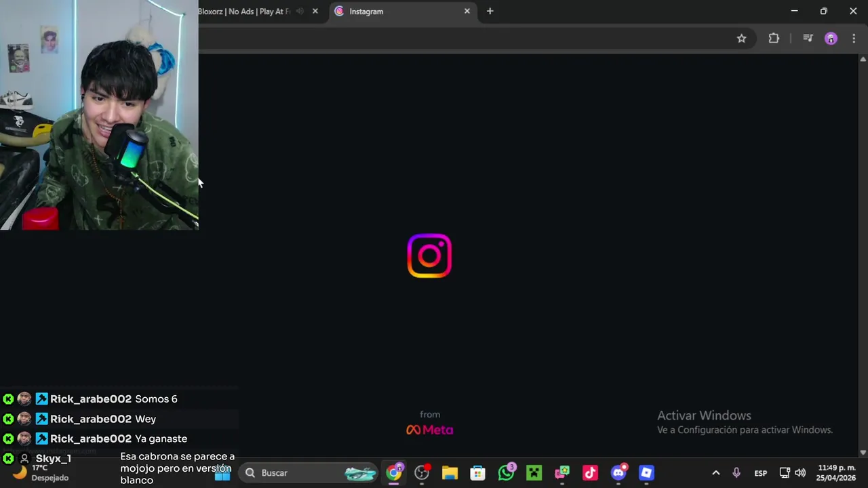
Task: Click the microphone icon in system tray
Action: pyautogui.click(x=736, y=473)
